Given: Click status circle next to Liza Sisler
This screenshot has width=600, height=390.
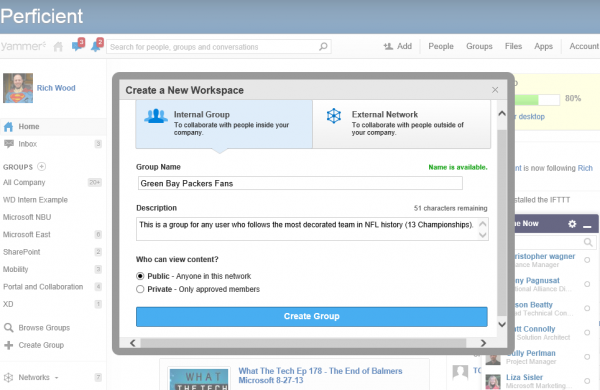Looking at the screenshot, I should [x=587, y=381].
